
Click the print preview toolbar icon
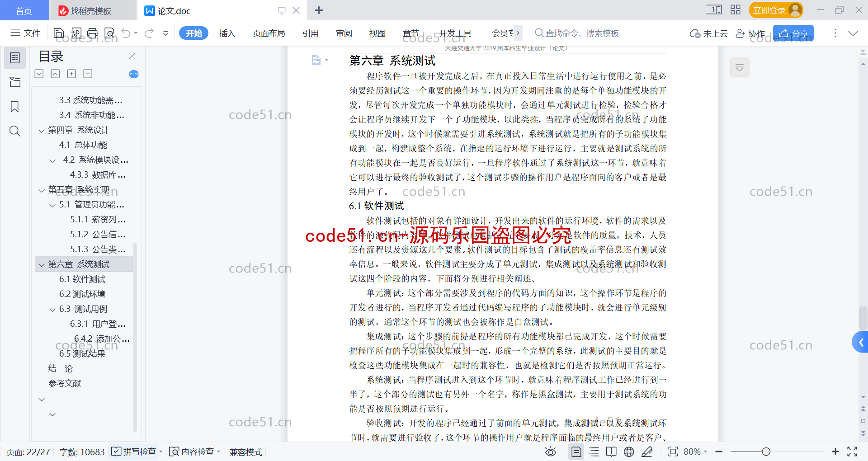point(109,33)
